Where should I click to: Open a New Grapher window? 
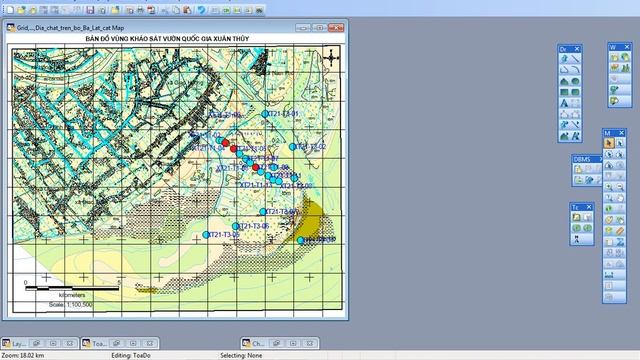237,10
